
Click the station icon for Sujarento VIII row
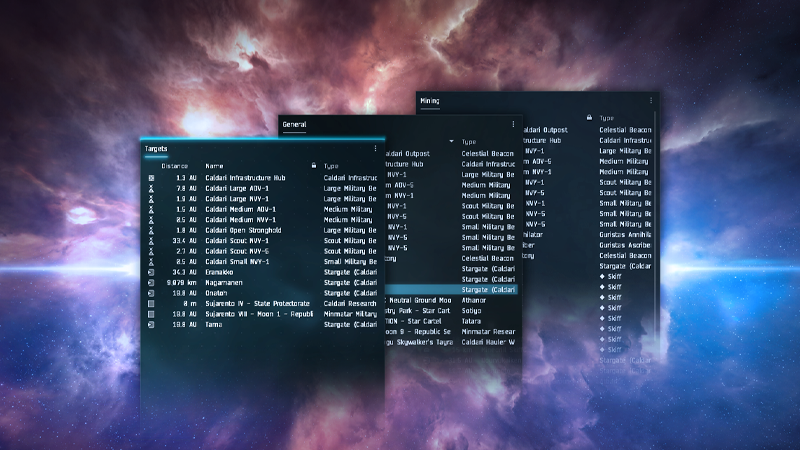(x=151, y=314)
